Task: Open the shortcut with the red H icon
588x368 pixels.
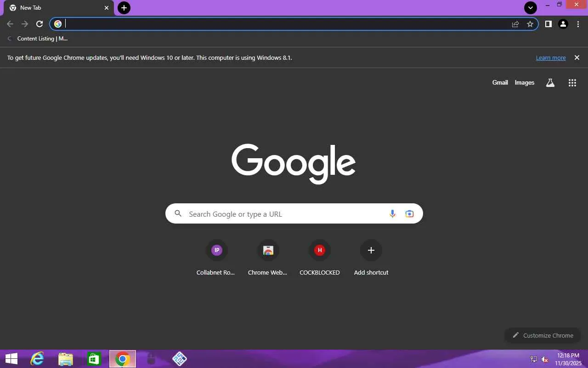Action: (319, 258)
